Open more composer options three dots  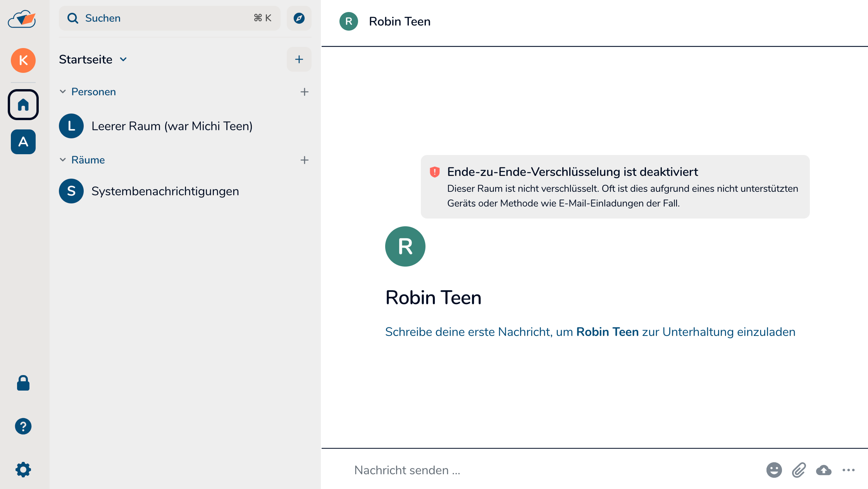(x=848, y=470)
